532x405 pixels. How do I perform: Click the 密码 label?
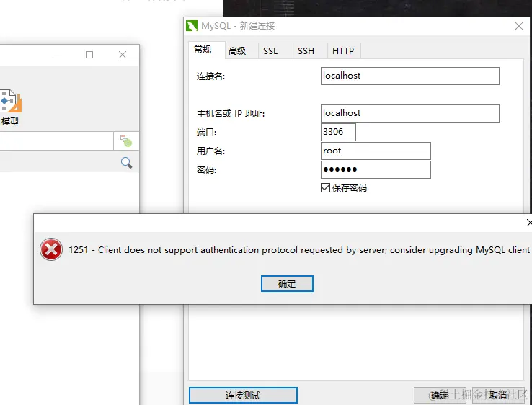(206, 169)
